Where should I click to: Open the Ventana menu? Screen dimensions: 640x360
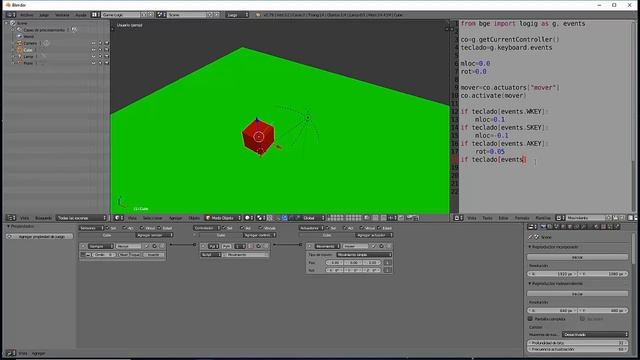[62, 15]
